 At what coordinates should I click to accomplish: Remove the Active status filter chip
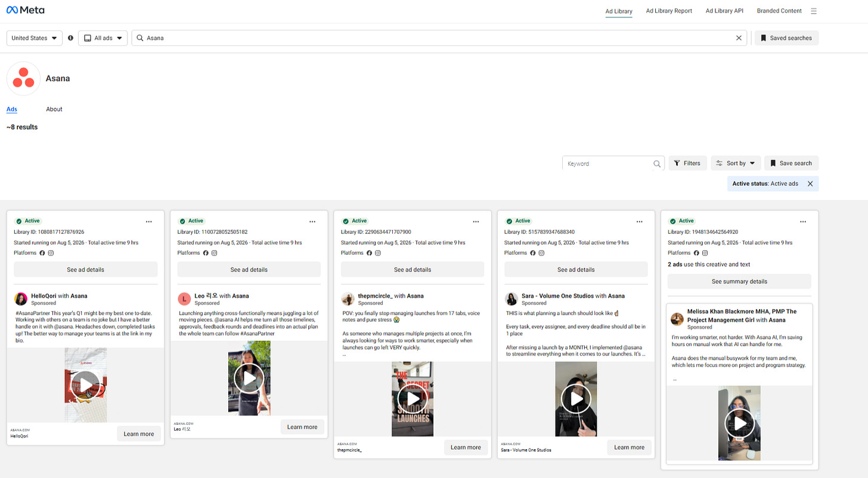[810, 184]
